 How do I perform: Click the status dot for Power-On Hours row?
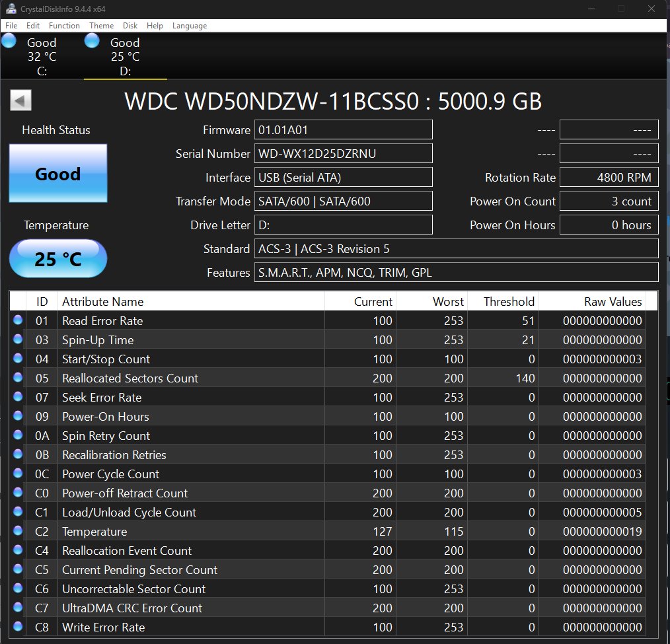[18, 415]
